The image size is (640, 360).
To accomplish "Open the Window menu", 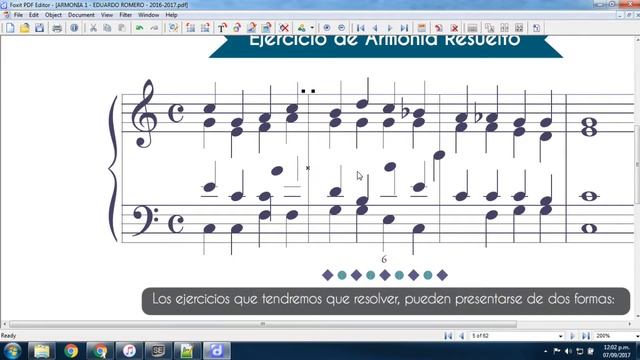I will point(149,15).
